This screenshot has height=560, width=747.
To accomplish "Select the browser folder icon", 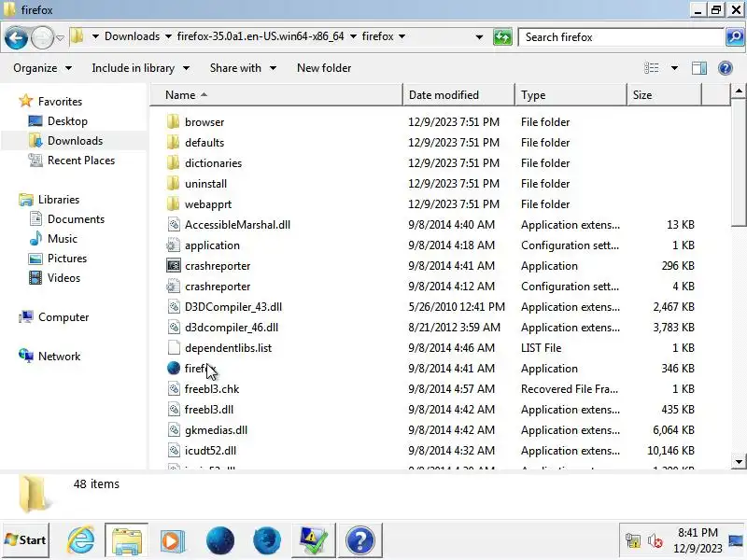I will point(174,122).
